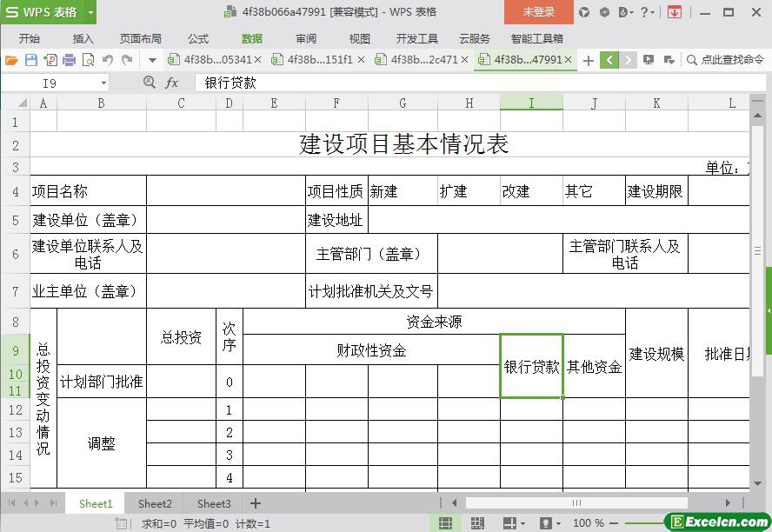Viewport: 772px width, 532px height.
Task: Click the Select All corner triangle
Action: [x=22, y=103]
